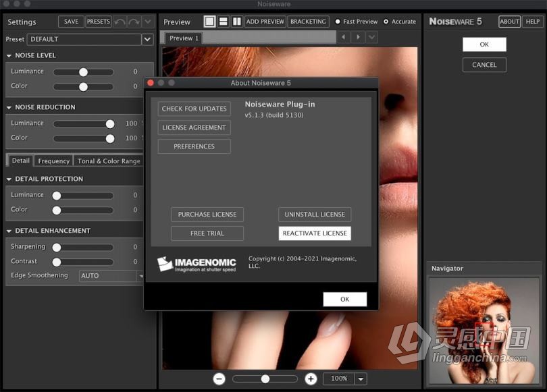
Task: Collapse the NOISE LEVEL section
Action: point(9,56)
